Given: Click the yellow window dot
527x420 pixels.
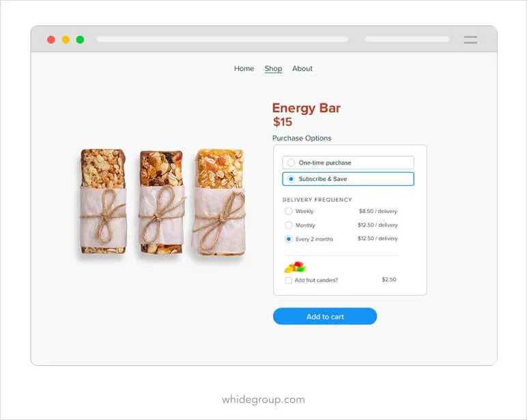Looking at the screenshot, I should point(66,40).
